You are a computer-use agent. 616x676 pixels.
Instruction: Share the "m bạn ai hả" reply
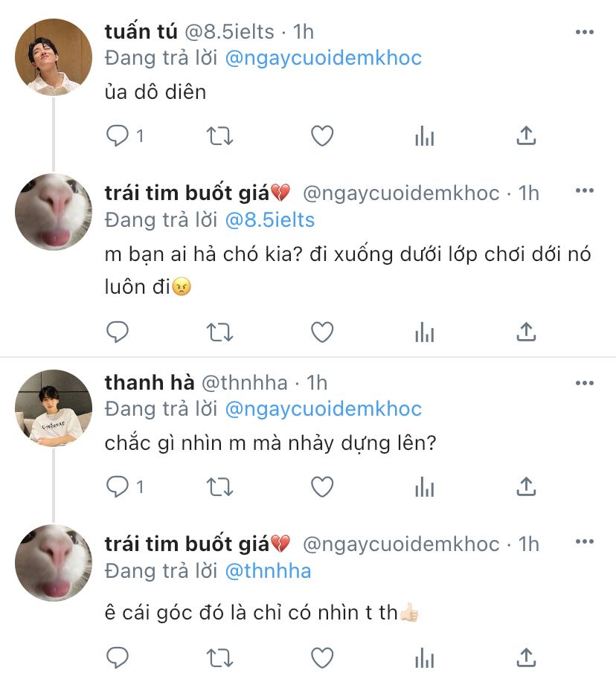click(x=526, y=332)
